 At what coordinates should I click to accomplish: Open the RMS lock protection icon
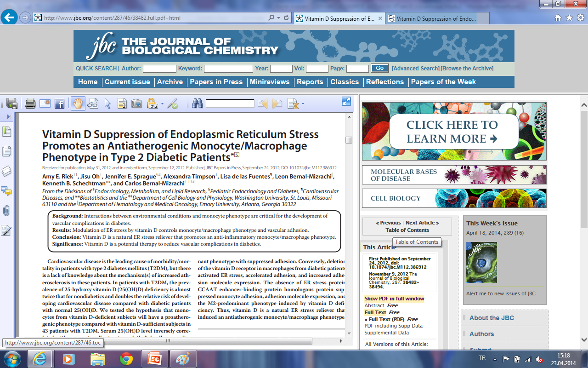(152, 103)
